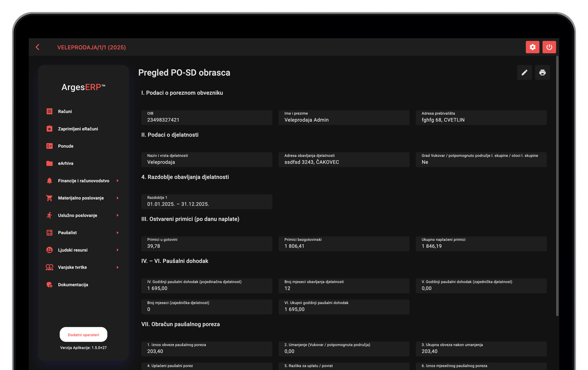The height and width of the screenshot is (370, 588).
Task: Click the Grad Vukovar field showing Ne
Action: pos(481,160)
